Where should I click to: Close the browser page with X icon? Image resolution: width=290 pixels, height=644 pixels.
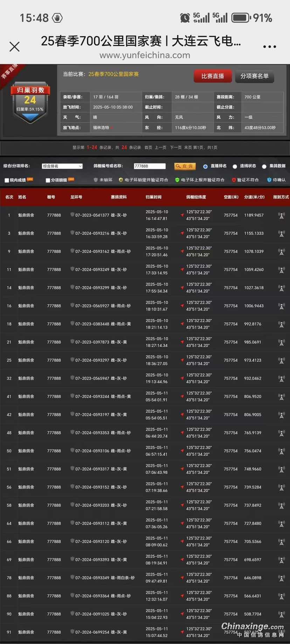14,47
